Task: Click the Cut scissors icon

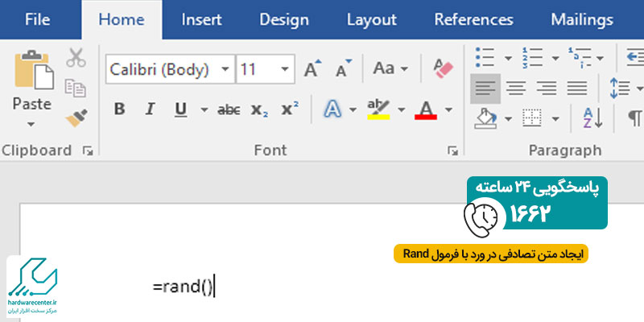Action: [76, 58]
